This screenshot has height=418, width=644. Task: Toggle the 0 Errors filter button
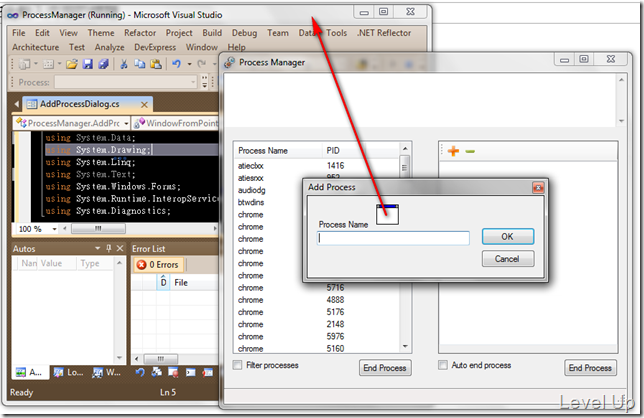click(158, 265)
